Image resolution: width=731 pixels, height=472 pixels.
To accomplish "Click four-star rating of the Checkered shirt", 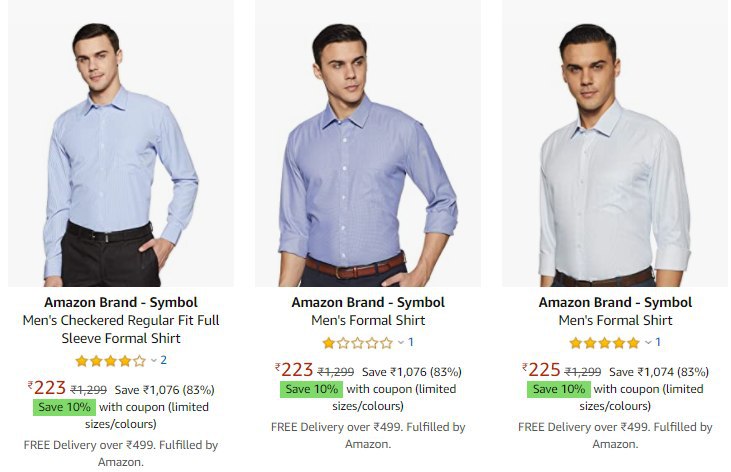I will point(109,361).
